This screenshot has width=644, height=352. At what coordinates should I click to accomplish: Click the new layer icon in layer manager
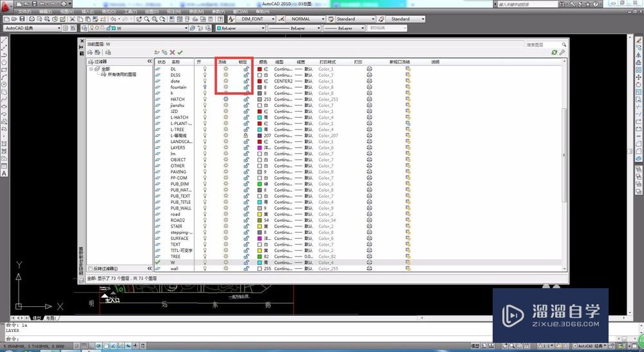coord(156,52)
